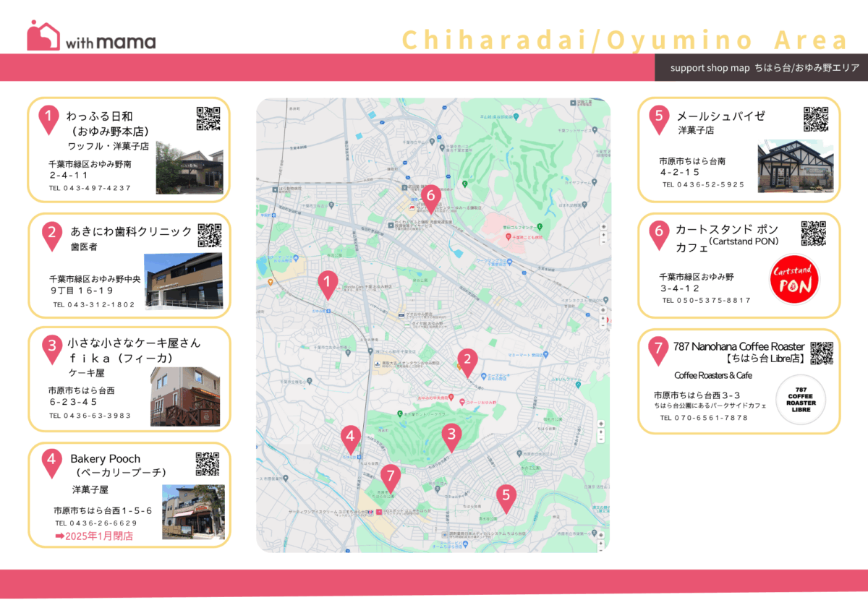Click the with mama house logo
Viewport: 868px width, 613px height.
pyautogui.click(x=43, y=35)
